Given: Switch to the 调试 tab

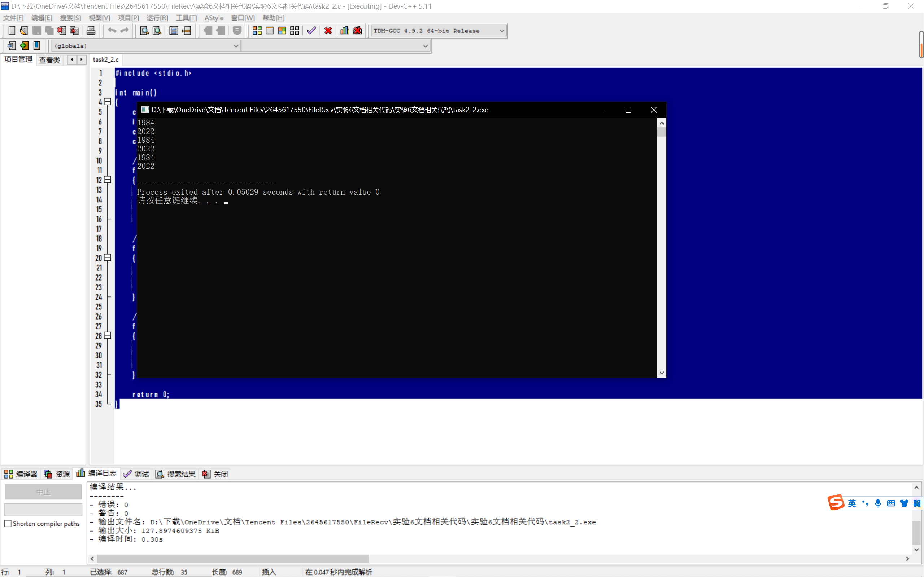Looking at the screenshot, I should point(136,474).
